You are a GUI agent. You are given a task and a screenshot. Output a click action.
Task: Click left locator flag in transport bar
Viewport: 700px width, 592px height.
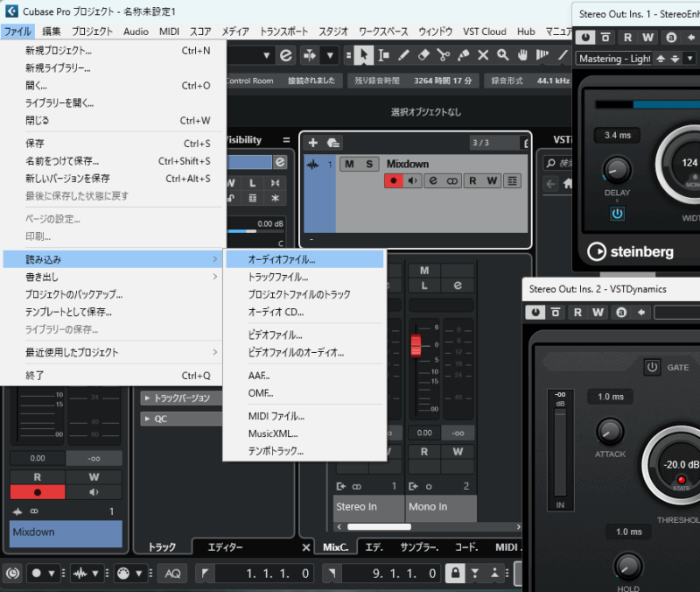pyautogui.click(x=205, y=574)
